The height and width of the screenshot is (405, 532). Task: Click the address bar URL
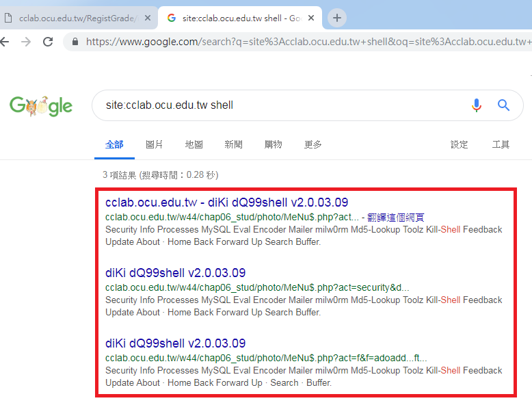pyautogui.click(x=308, y=42)
